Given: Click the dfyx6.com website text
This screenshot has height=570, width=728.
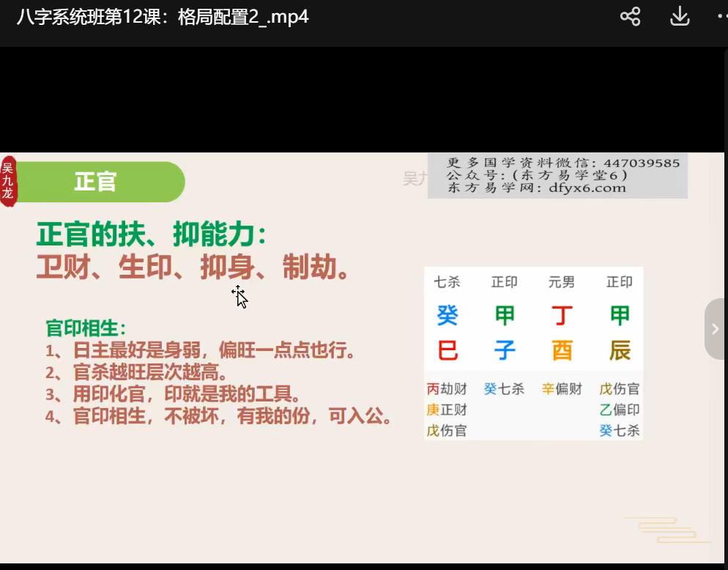Looking at the screenshot, I should [x=587, y=188].
